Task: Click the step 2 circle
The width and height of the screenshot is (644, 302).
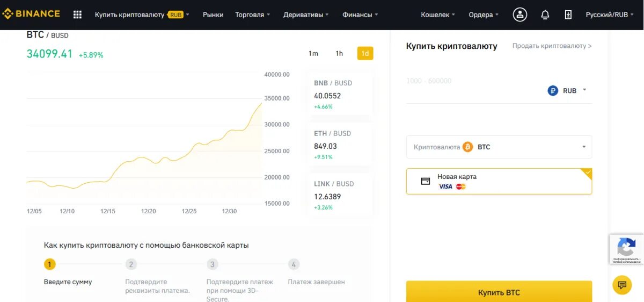Action: point(131,264)
